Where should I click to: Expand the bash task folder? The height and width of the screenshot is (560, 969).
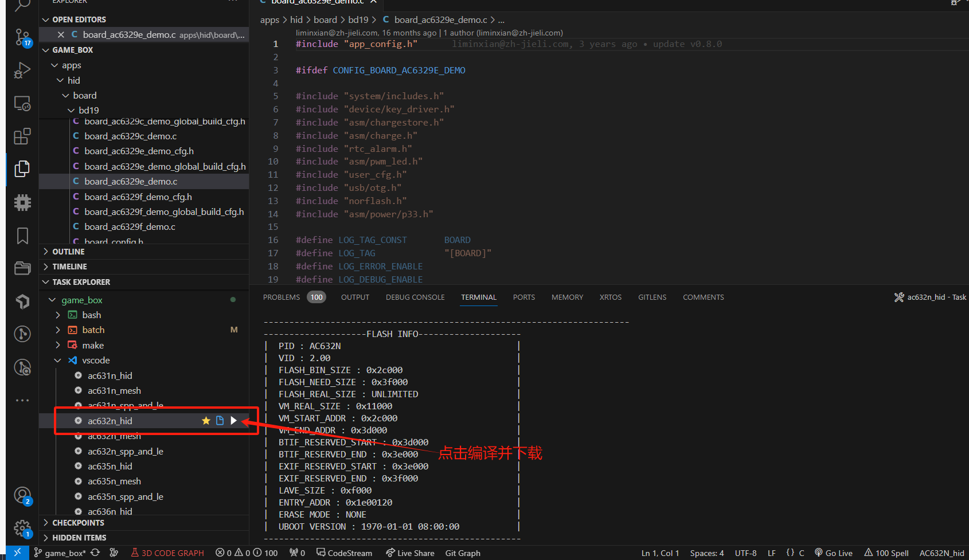click(x=58, y=315)
